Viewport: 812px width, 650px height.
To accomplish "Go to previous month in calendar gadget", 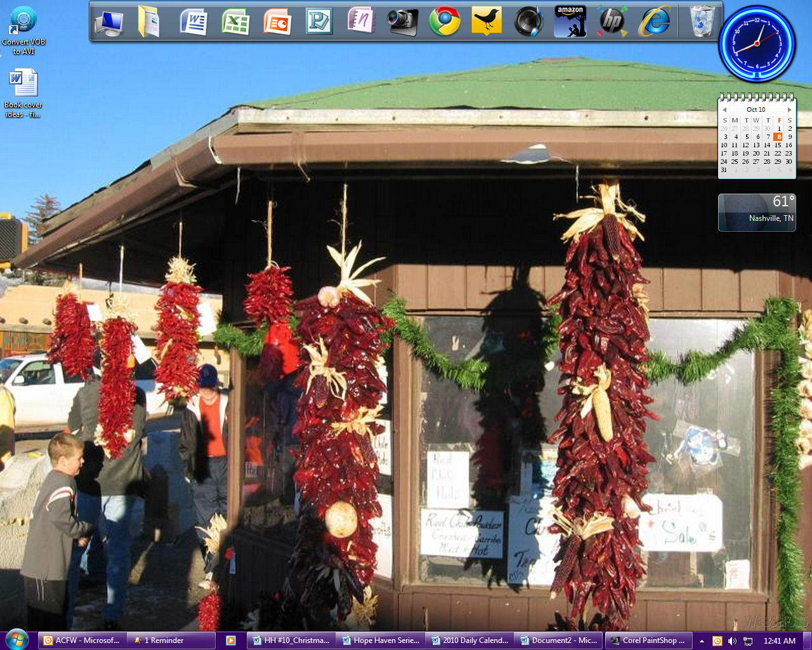I will point(724,110).
